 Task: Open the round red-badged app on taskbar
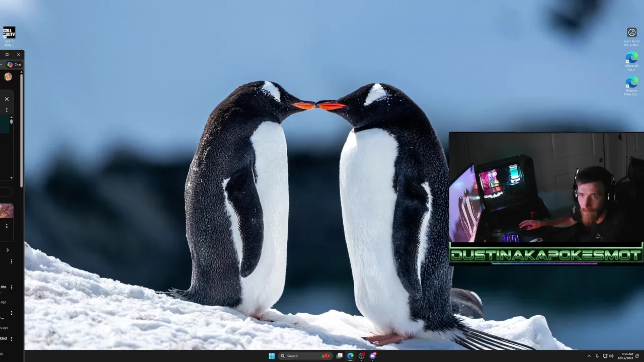(361, 356)
